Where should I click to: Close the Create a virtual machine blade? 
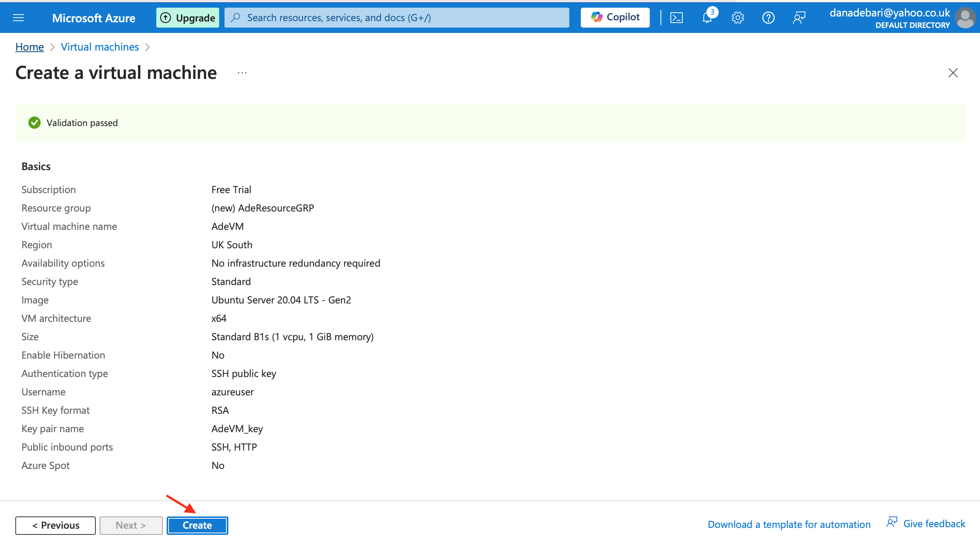[x=953, y=73]
